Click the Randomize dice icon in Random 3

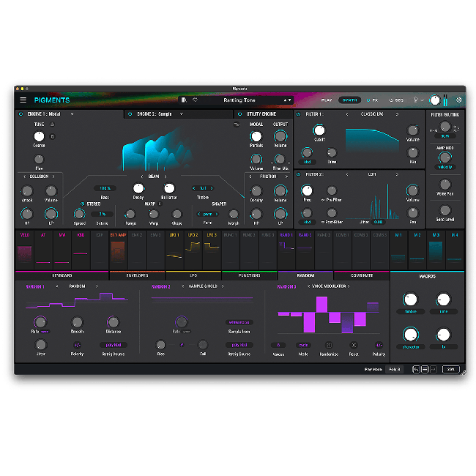(x=329, y=345)
